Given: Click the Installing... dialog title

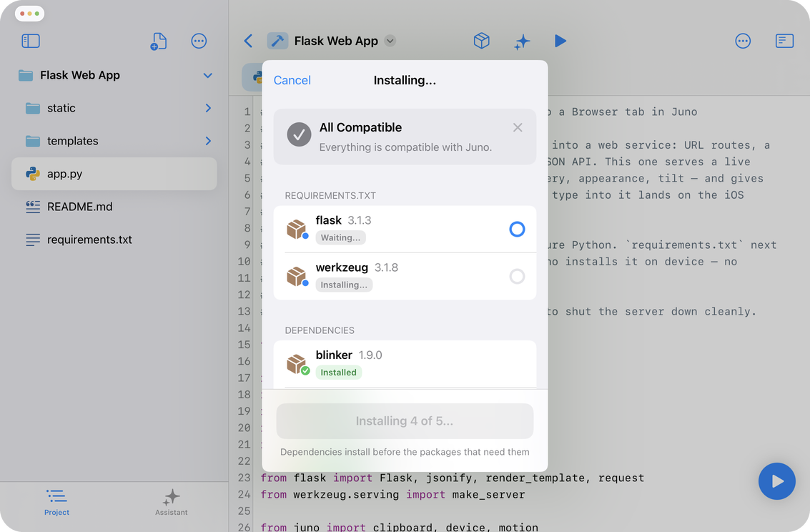Looking at the screenshot, I should 405,80.
